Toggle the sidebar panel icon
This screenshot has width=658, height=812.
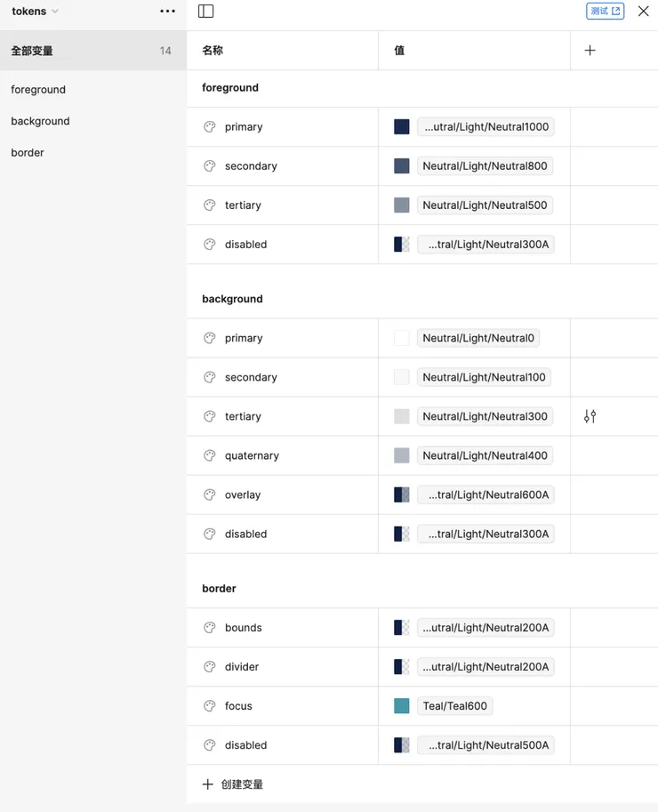tap(206, 12)
